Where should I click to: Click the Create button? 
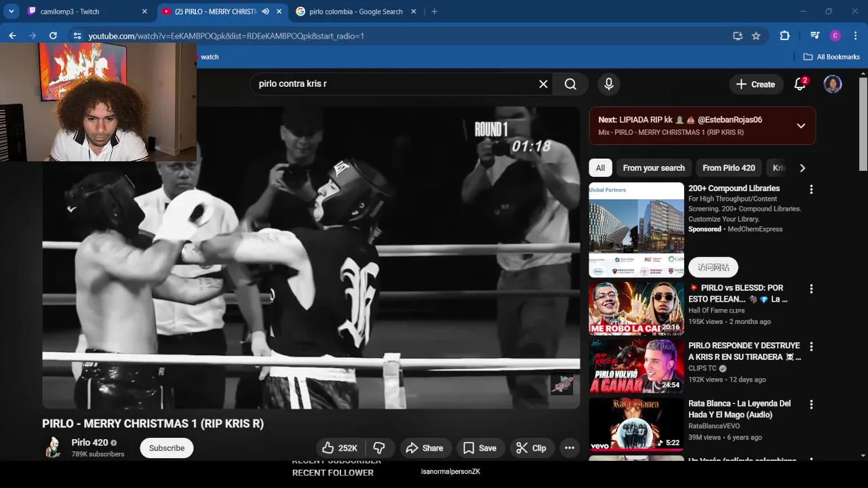[x=755, y=84]
